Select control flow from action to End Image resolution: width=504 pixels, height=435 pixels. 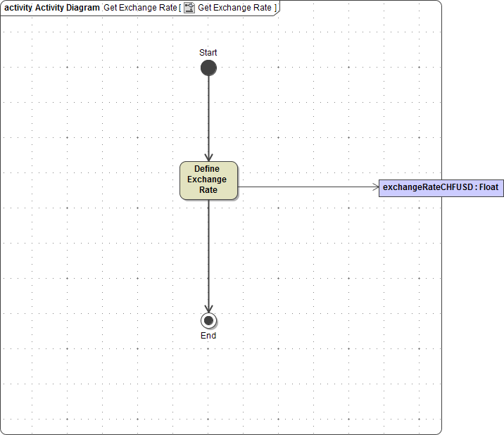coord(208,253)
